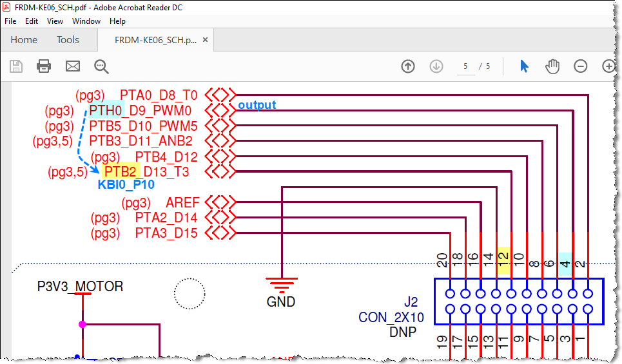Close the FRDM-KE06_SCH.pdf document tab
The height and width of the screenshot is (364, 622).
coord(205,40)
